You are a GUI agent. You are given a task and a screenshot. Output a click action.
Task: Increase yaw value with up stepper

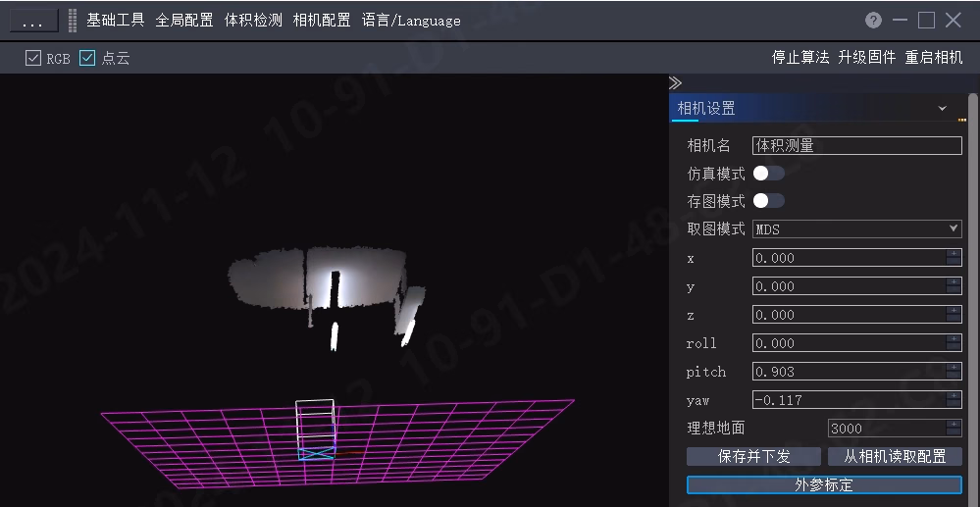pyautogui.click(x=954, y=396)
